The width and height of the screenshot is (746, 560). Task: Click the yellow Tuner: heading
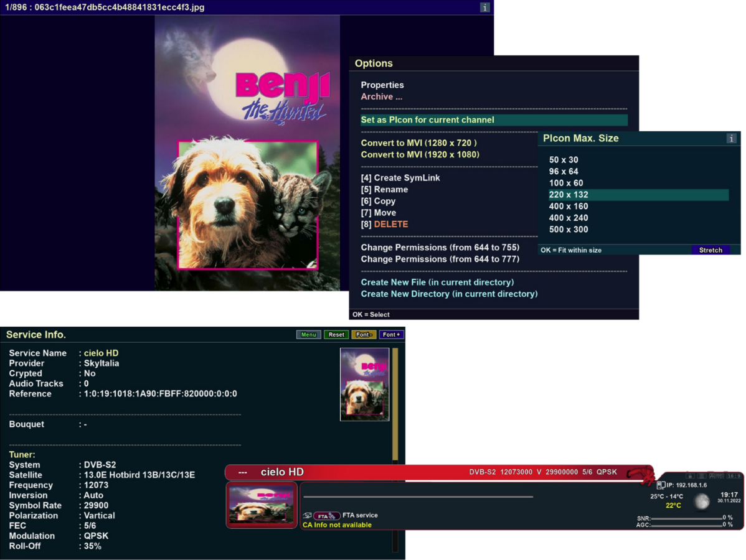(22, 454)
